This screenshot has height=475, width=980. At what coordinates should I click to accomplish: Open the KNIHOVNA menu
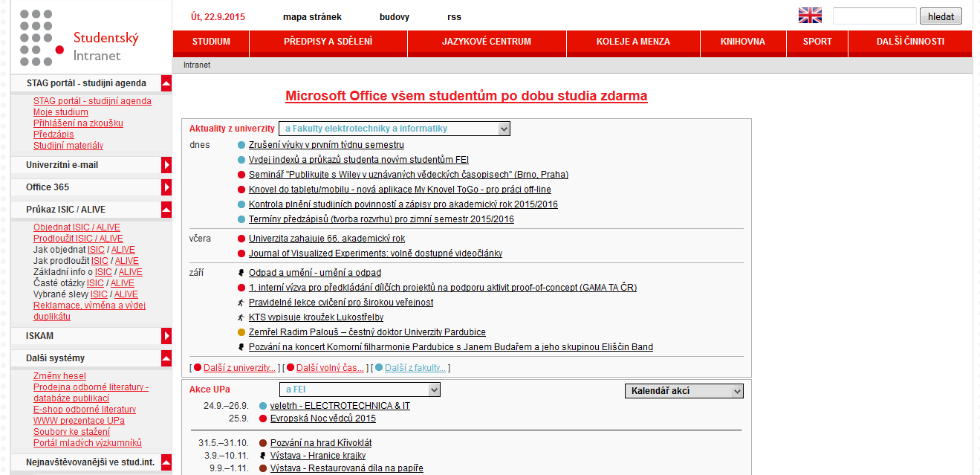[743, 42]
